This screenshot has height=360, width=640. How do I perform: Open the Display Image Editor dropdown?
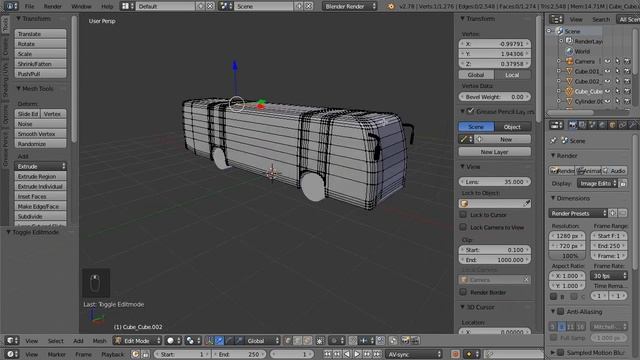point(597,184)
